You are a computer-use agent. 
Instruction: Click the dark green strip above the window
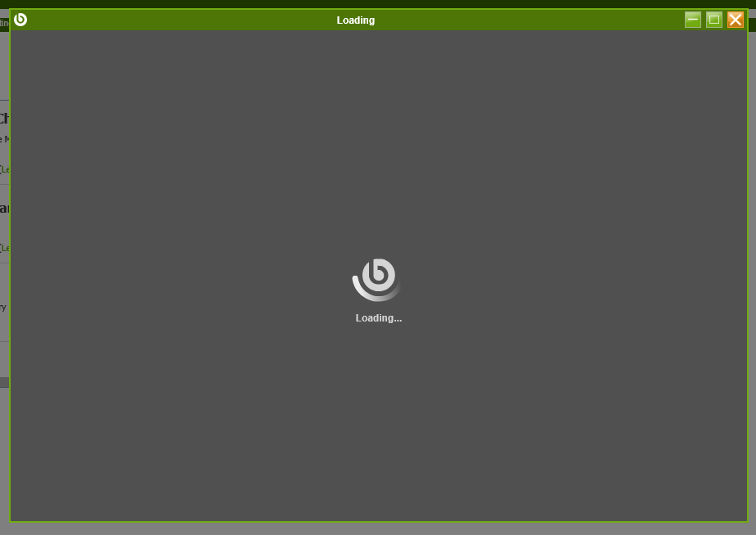pos(376,3)
